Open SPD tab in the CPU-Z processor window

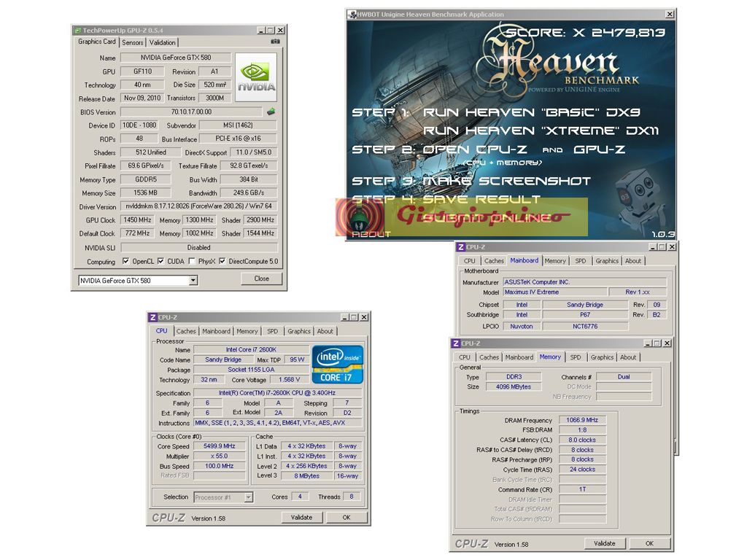tap(273, 331)
